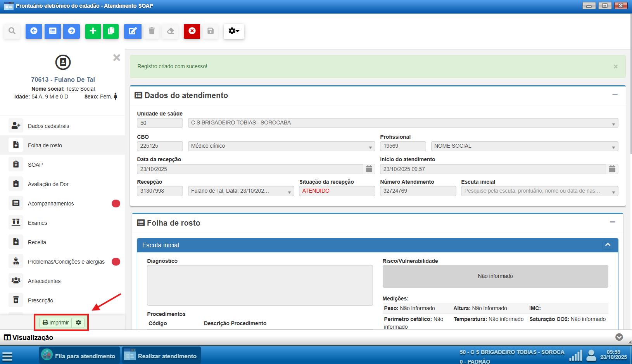
Task: Expand the Médico clínico CBO dropdown
Action: pyautogui.click(x=371, y=147)
